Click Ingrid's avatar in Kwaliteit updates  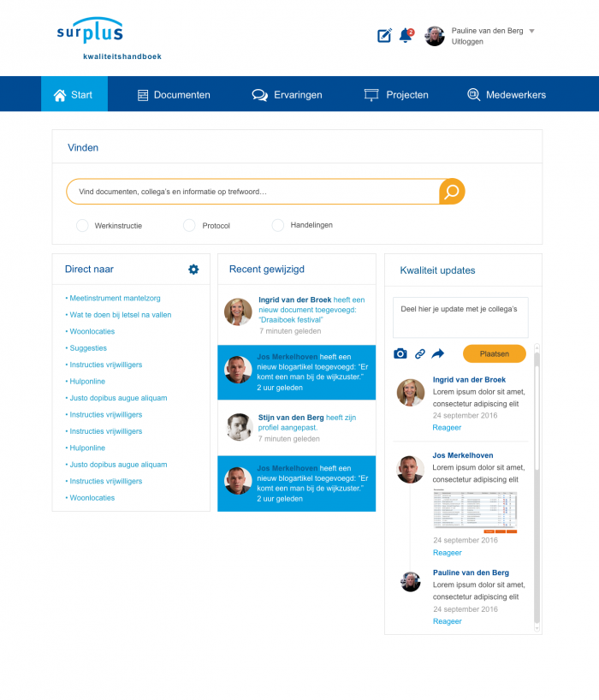[x=411, y=393]
